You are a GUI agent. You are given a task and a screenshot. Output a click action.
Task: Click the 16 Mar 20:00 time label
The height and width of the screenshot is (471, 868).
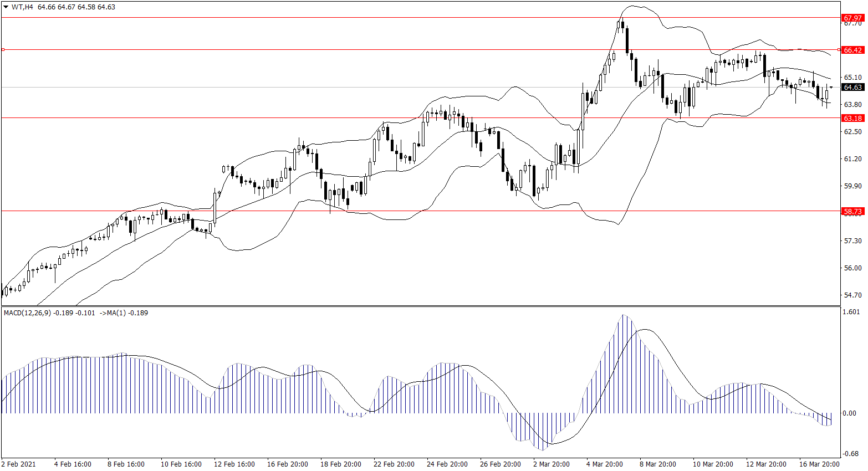pos(819,464)
